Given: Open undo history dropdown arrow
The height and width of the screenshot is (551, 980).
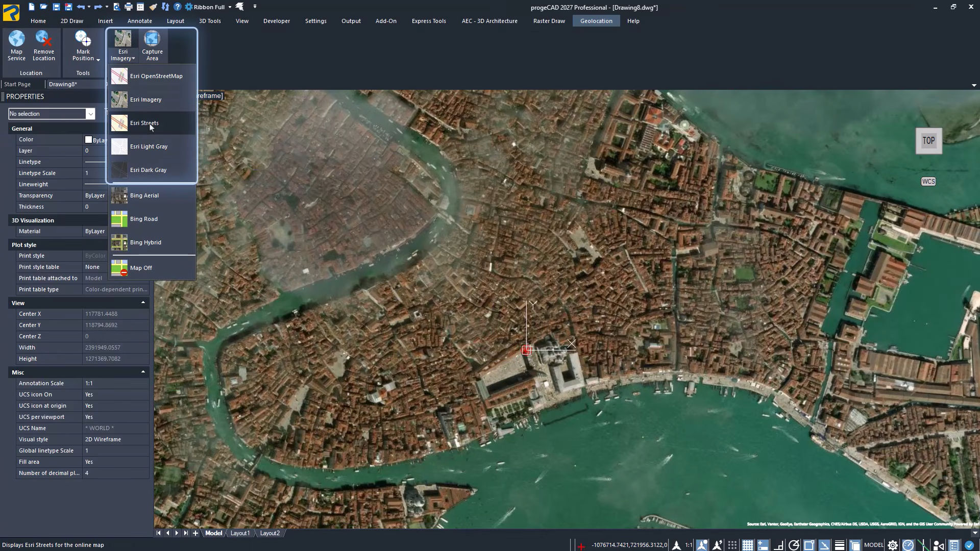Looking at the screenshot, I should click(89, 7).
